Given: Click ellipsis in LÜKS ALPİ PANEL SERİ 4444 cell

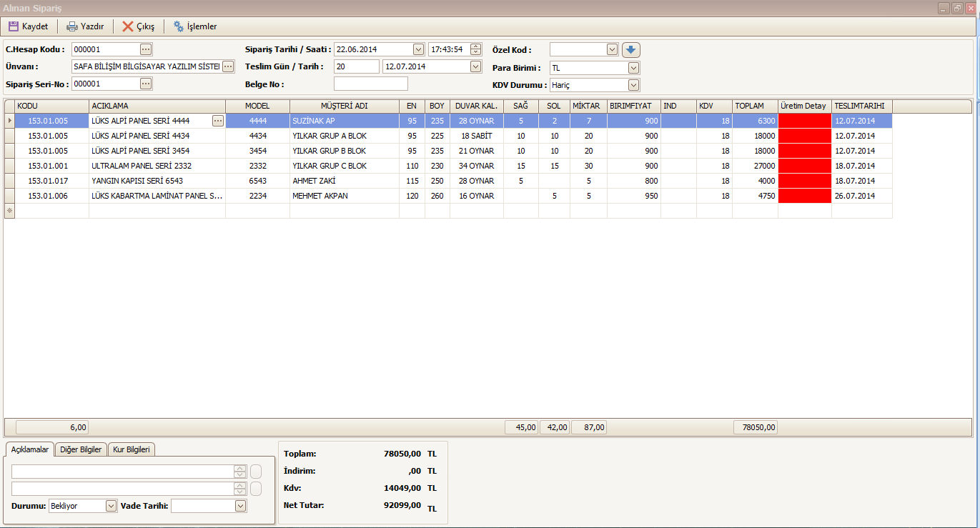Looking at the screenshot, I should (x=218, y=121).
